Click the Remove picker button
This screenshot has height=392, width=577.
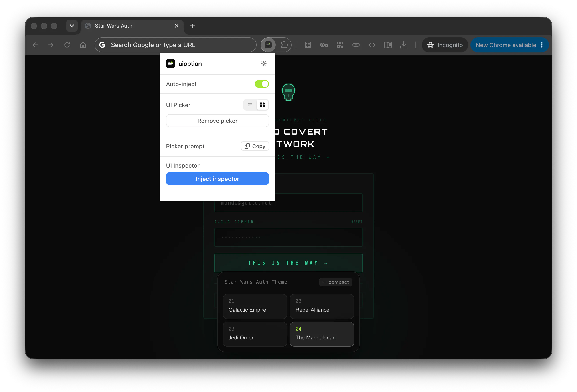(217, 121)
